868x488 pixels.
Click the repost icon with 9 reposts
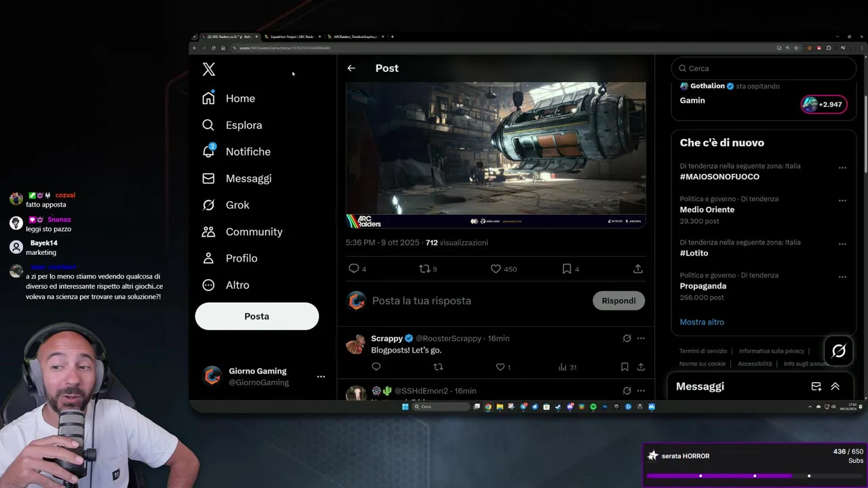pos(425,269)
